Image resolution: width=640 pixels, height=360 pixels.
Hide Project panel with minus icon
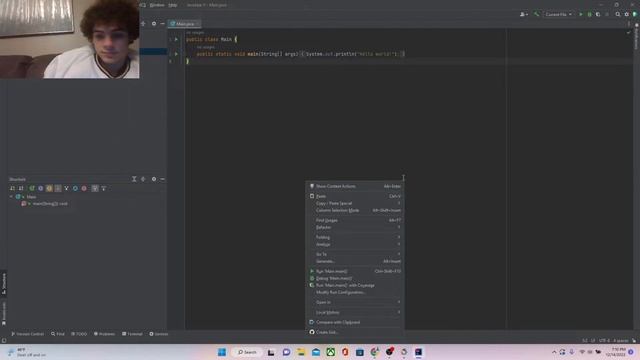[x=162, y=24]
